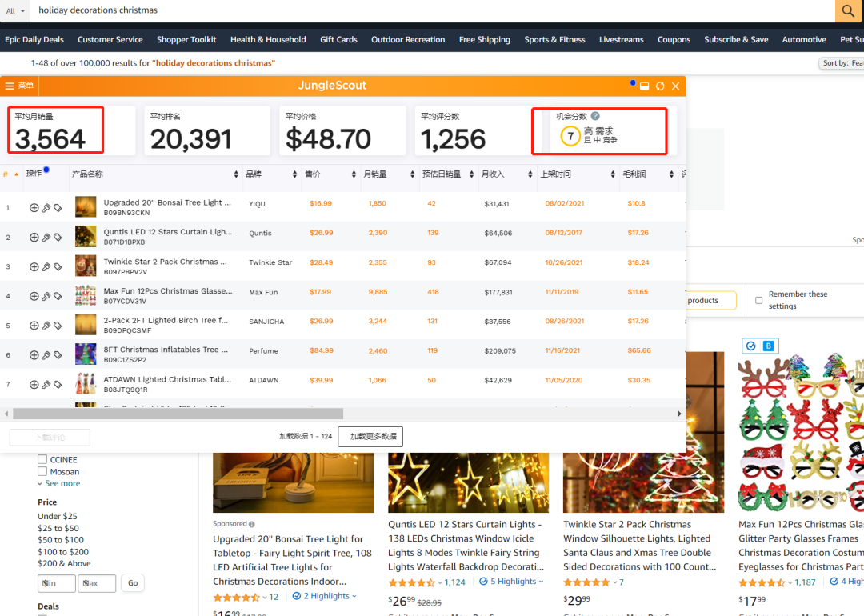Open Quntis LED 12 Stars Curtain Lights listing
864x616 pixels.
pos(466,546)
